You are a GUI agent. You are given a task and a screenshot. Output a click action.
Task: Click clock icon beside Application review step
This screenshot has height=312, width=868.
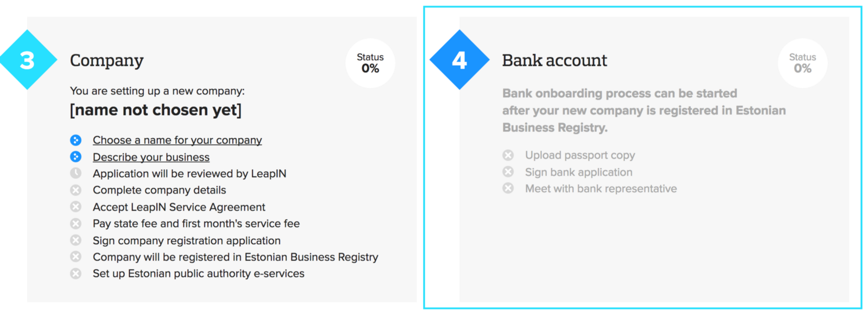76,173
